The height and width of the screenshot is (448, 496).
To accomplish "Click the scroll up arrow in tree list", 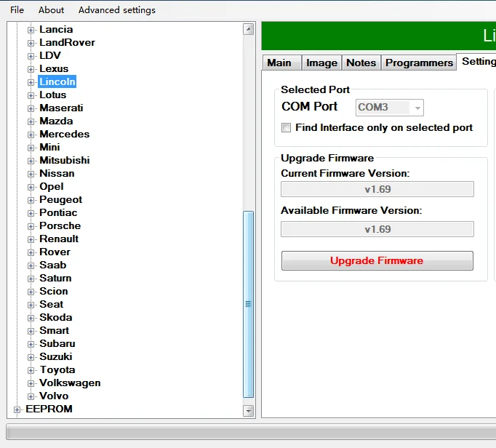I will tap(249, 29).
